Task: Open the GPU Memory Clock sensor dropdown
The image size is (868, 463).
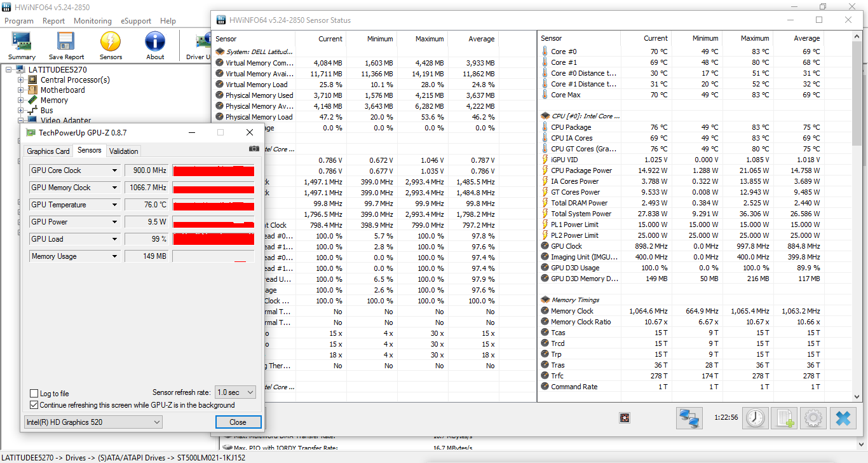Action: coord(115,188)
